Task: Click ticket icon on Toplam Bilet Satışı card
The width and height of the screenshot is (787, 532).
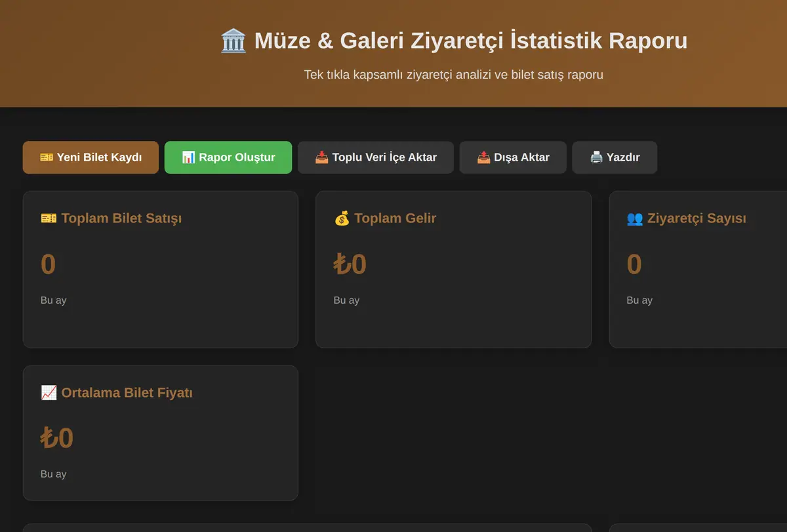Action: point(49,218)
